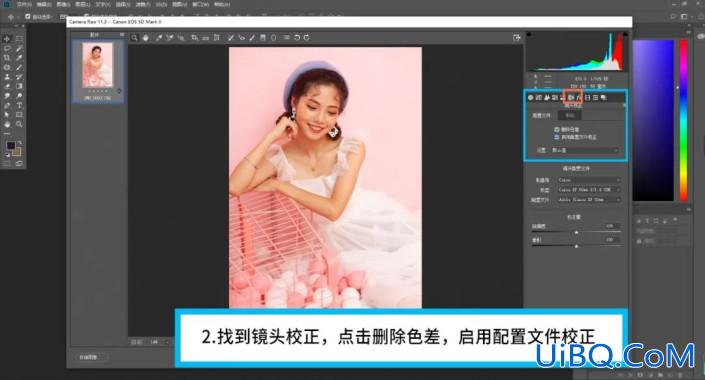Select the Radial Filter tool

[273, 38]
